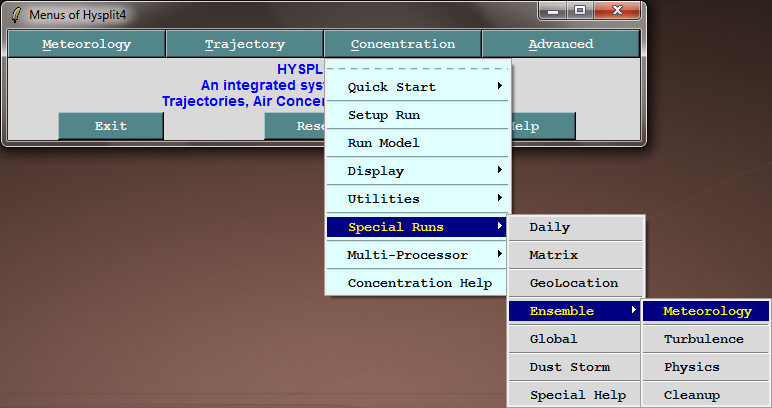Viewport: 772px width, 408px height.
Task: Open Concentration Help entry
Action: [418, 283]
